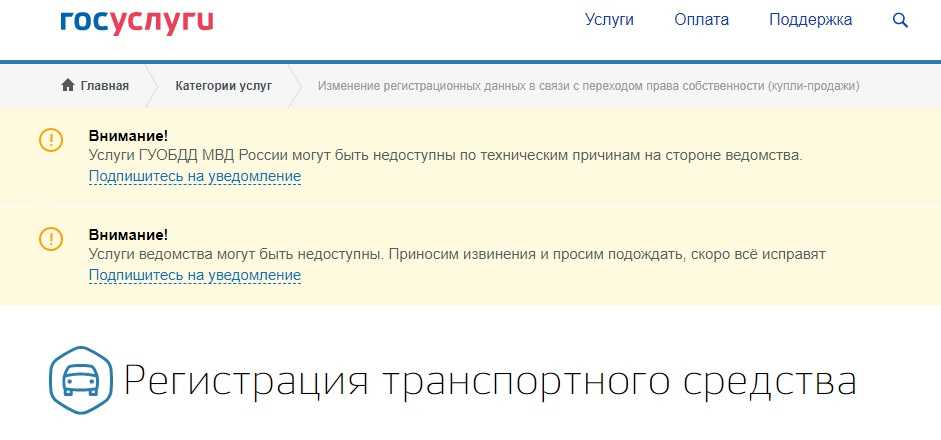Click warning icon of 'Услуги ведомства' notice
941x440 pixels.
click(x=51, y=239)
